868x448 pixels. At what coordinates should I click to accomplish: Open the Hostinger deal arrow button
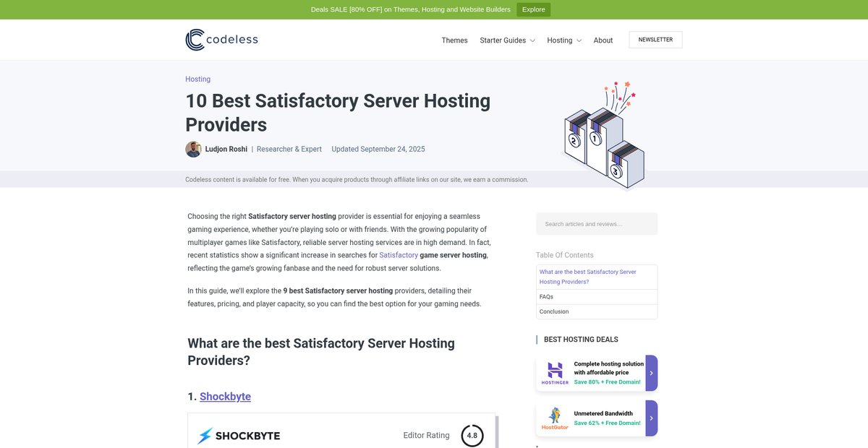coord(651,373)
